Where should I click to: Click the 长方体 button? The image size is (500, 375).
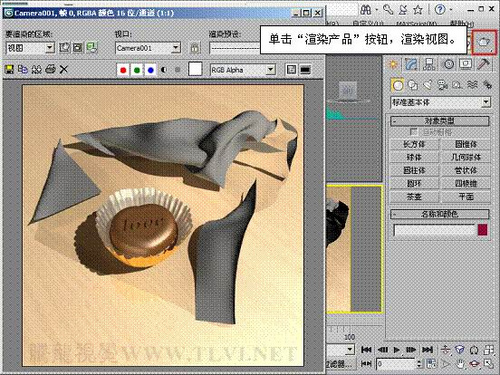pos(414,144)
